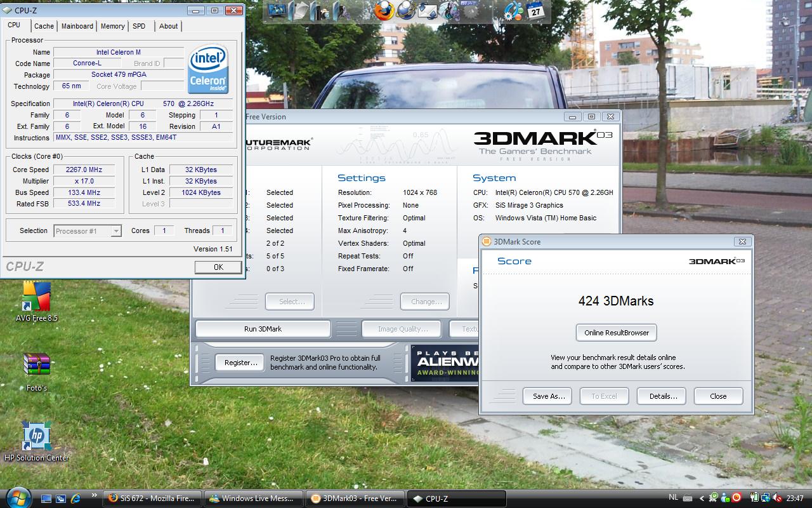Click the Code Name value Conroe-L

tap(88, 63)
